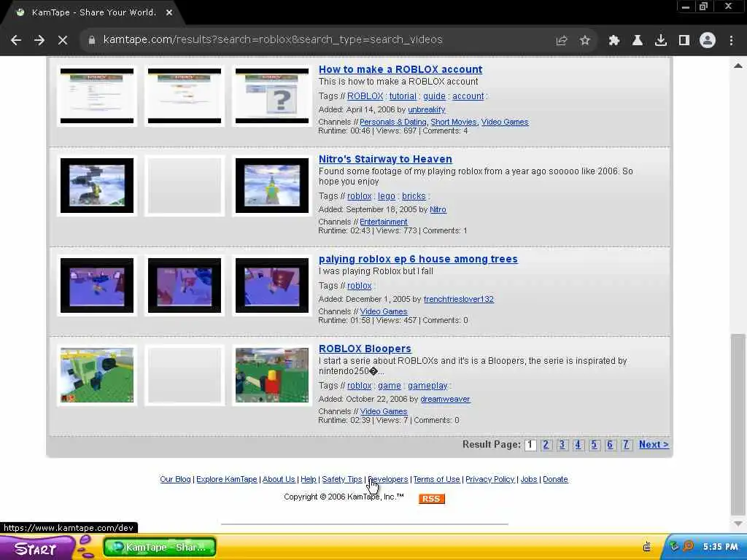Open user frenchfrieslover132 profile

tap(458, 299)
